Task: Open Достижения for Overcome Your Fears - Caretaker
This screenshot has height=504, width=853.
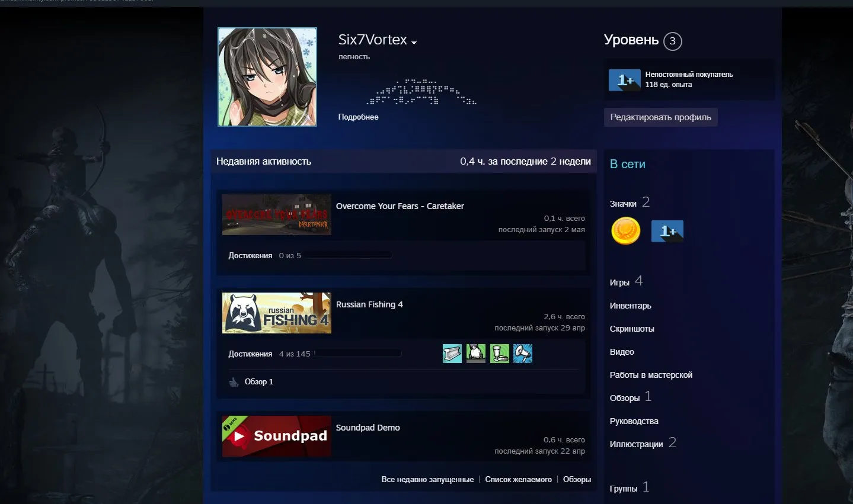Action: pyautogui.click(x=250, y=256)
